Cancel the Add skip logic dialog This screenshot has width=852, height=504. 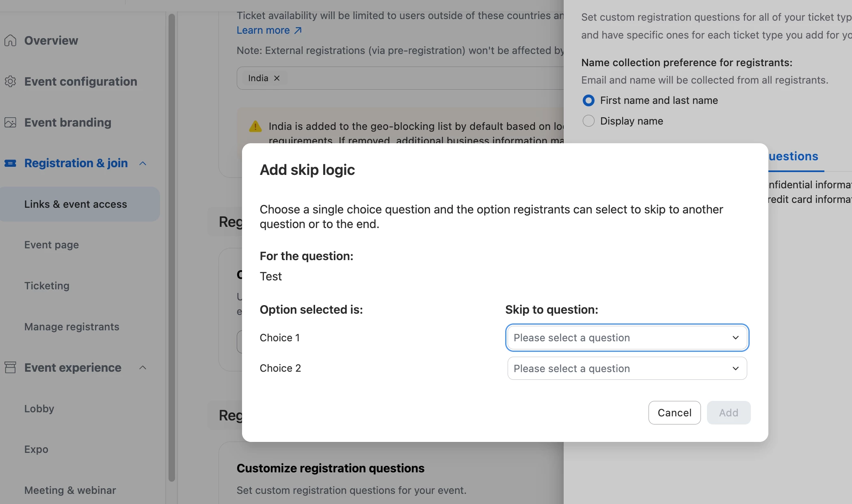point(674,413)
